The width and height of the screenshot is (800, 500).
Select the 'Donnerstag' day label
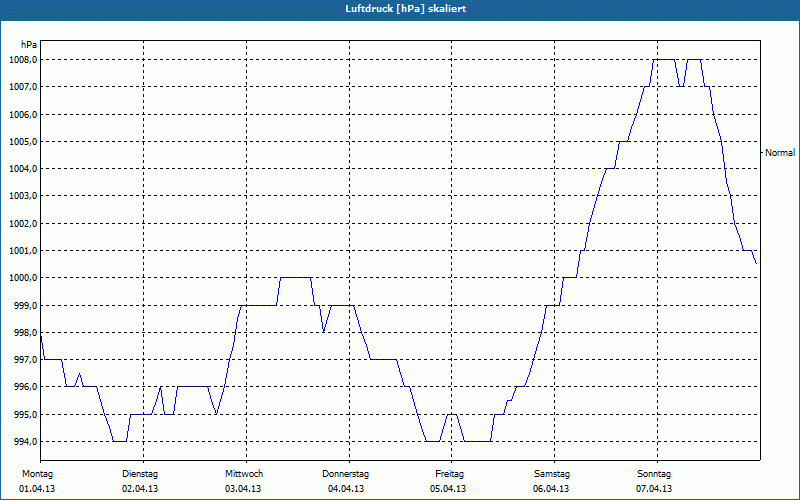345,474
